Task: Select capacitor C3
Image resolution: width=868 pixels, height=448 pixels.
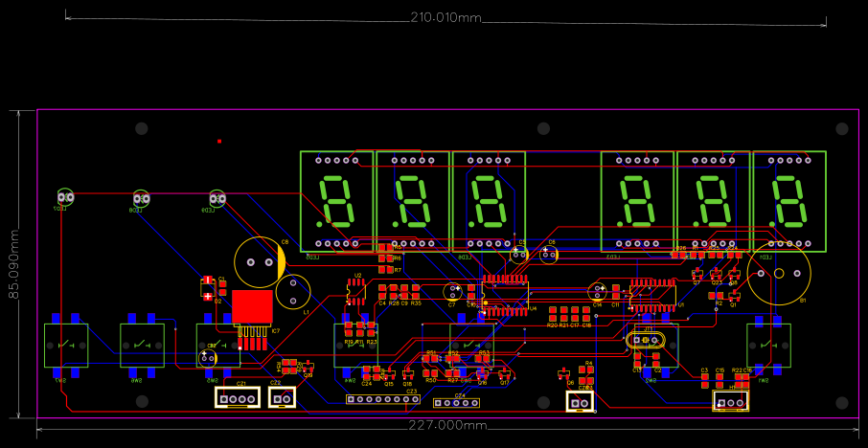Action: (x=705, y=381)
